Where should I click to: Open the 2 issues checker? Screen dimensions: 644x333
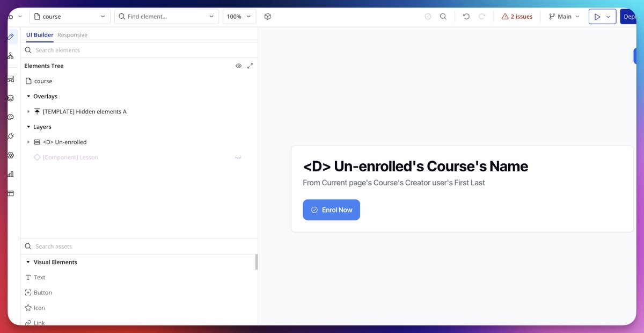(x=517, y=17)
